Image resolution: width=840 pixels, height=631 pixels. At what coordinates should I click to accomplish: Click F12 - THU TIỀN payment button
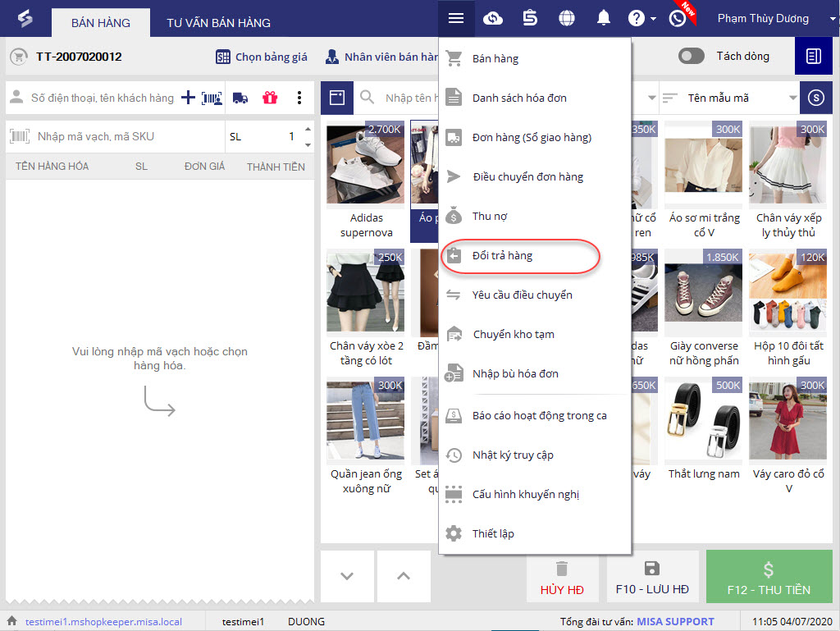tap(769, 577)
